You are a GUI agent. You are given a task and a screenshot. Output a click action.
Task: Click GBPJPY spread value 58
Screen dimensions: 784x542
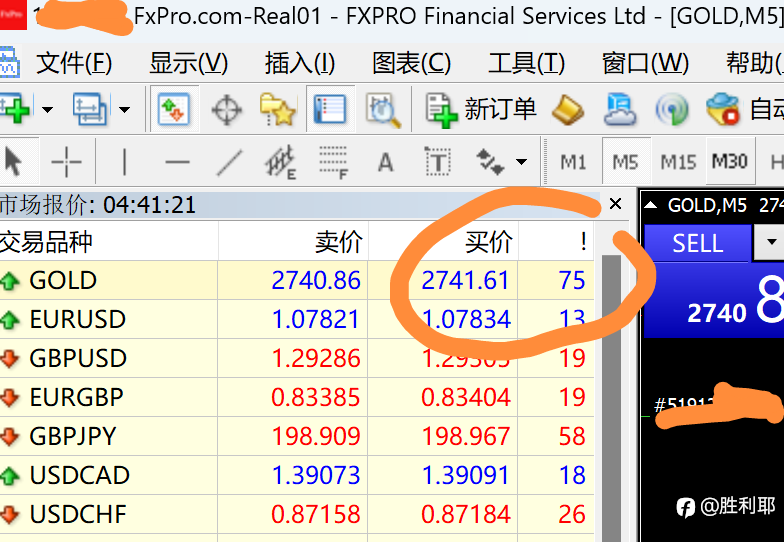[x=572, y=436]
